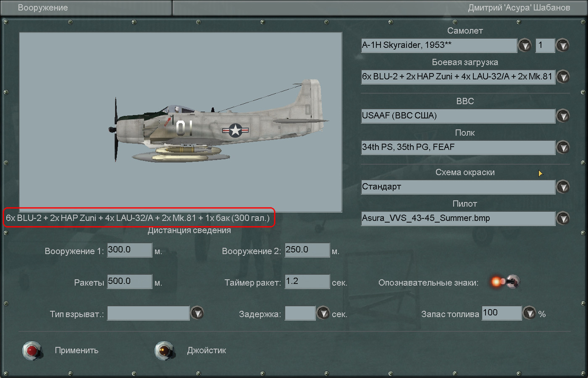Edit the Вооружение 1 convergence field

click(x=129, y=250)
